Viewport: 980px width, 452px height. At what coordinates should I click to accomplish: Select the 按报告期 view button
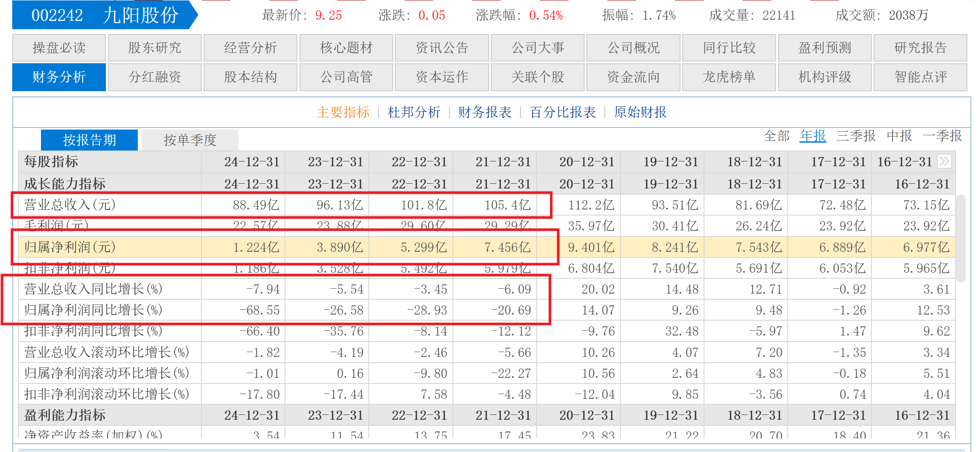89,140
